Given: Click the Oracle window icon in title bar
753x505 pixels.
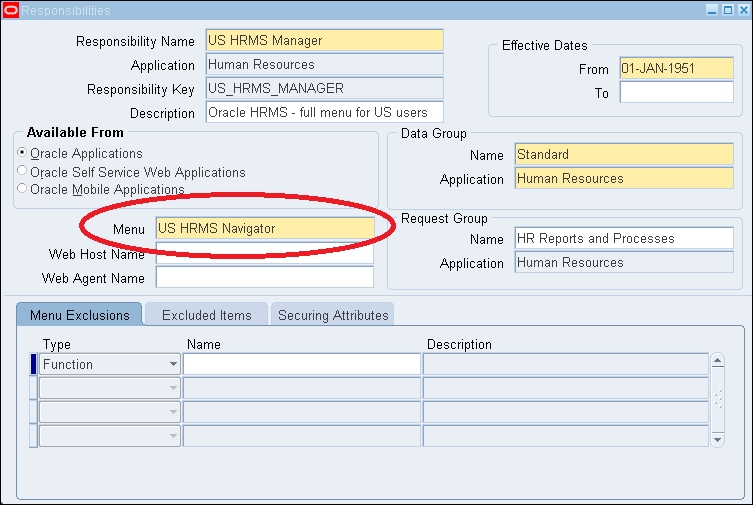Looking at the screenshot, I should coord(11,10).
